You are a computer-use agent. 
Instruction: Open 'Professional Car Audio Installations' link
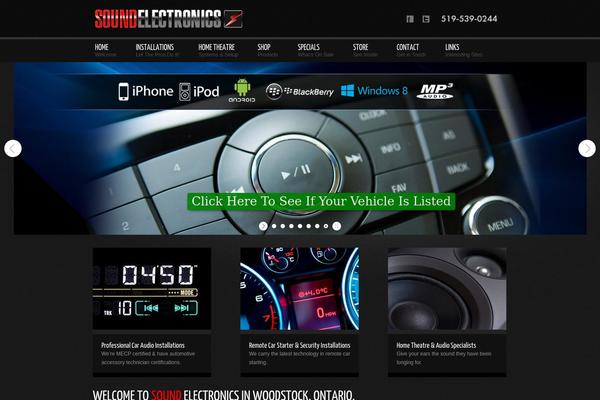[x=143, y=345]
